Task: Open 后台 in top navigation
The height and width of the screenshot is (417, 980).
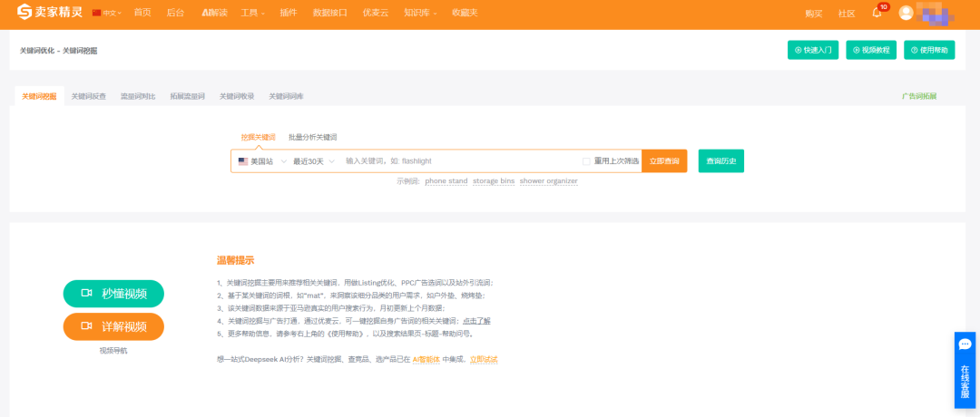Action: coord(176,13)
